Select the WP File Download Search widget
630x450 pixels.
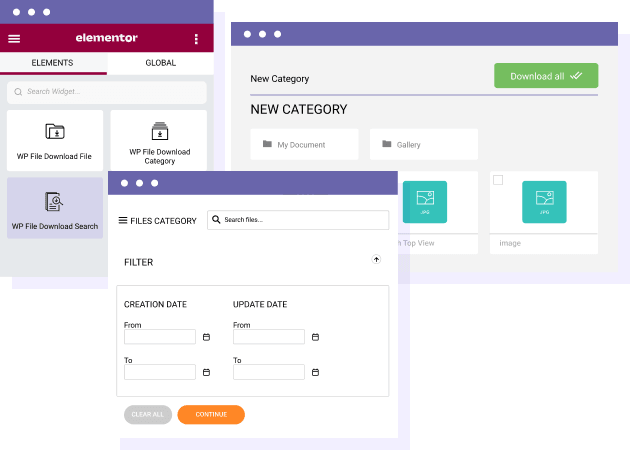[x=54, y=211]
